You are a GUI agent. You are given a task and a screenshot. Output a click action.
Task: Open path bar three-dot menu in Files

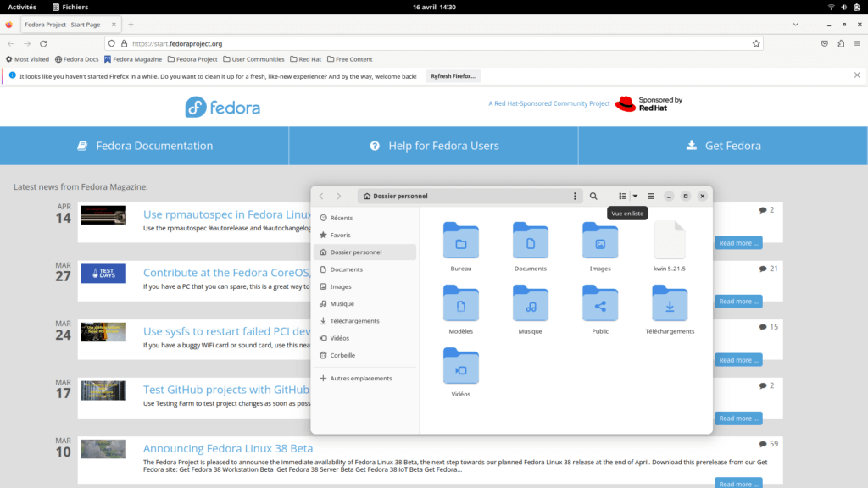tap(575, 196)
